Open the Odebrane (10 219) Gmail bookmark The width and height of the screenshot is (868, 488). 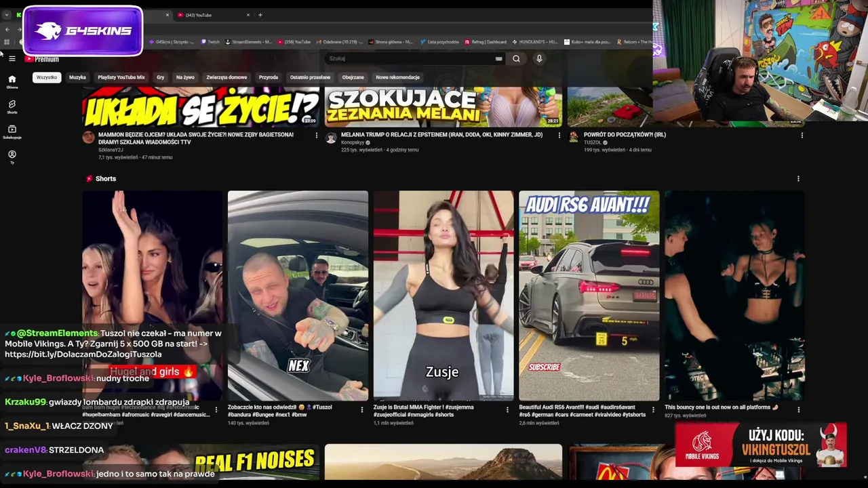[x=338, y=42]
